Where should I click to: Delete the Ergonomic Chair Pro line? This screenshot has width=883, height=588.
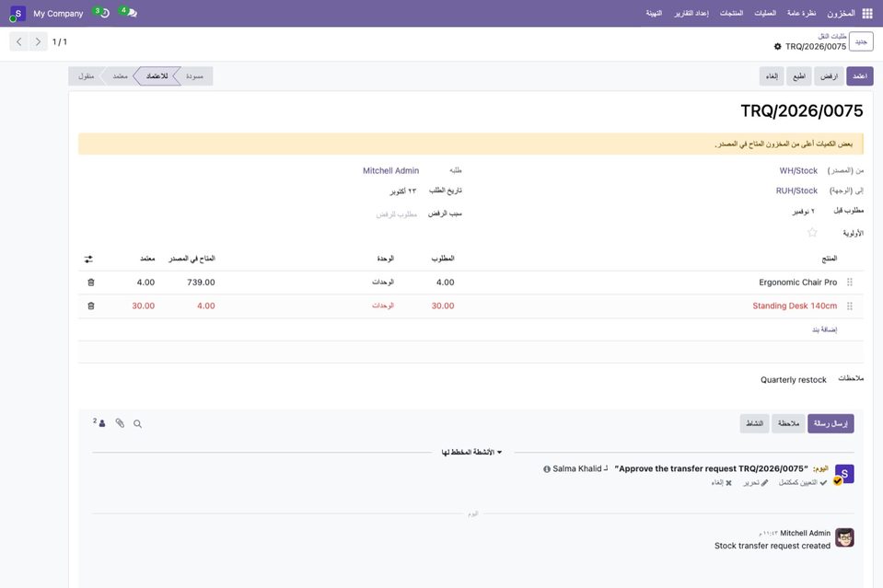point(91,282)
